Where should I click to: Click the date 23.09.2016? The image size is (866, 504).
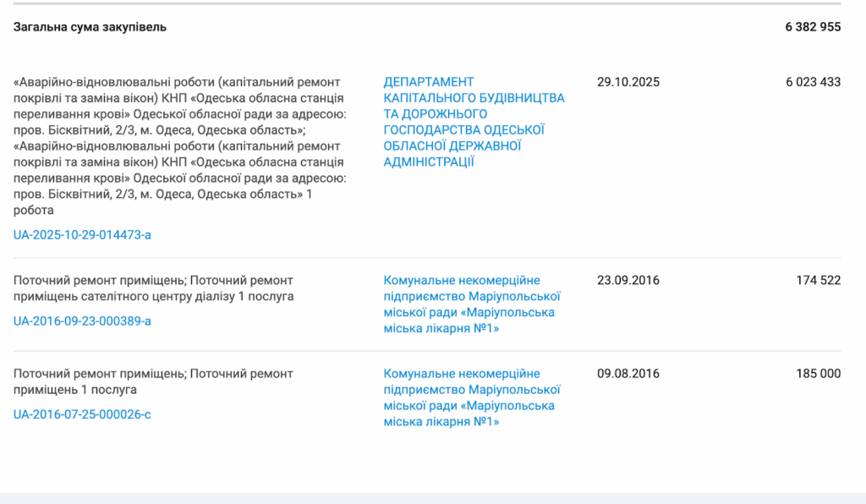628,280
